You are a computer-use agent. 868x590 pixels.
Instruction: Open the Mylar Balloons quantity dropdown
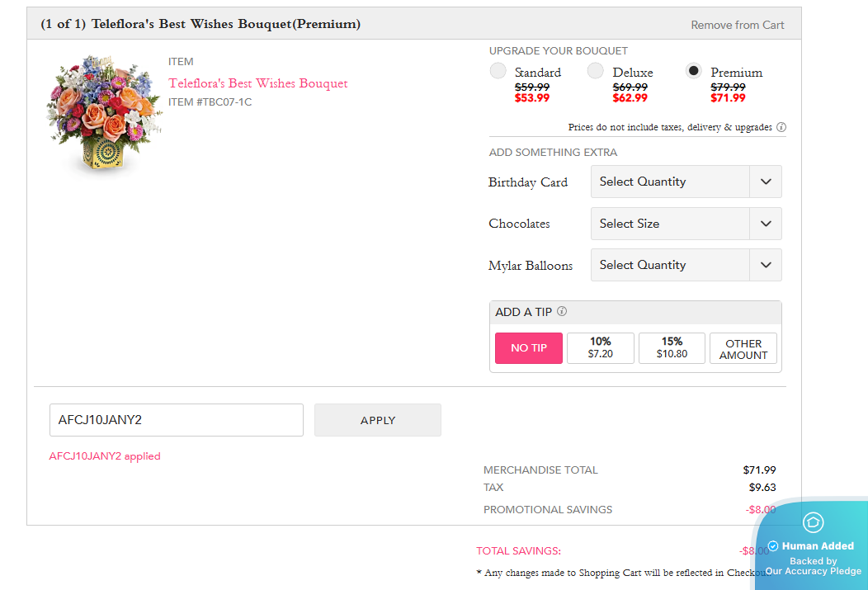(686, 265)
